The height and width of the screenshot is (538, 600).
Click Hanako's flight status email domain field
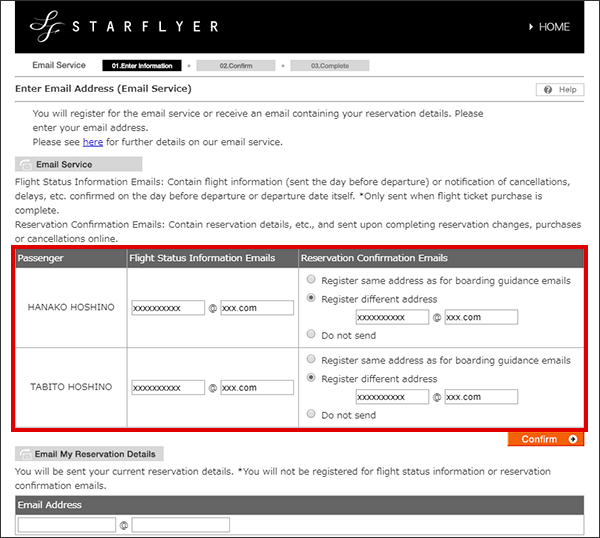click(x=257, y=308)
